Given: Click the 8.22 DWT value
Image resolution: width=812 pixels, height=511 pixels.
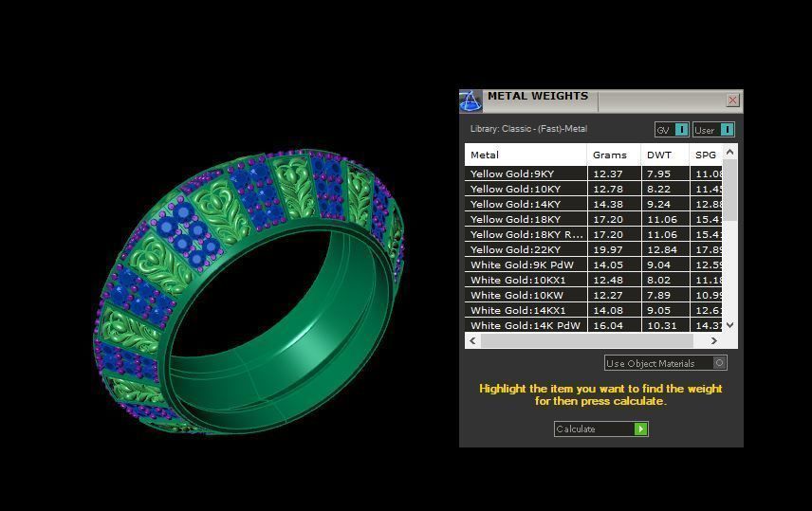Looking at the screenshot, I should pos(658,189).
